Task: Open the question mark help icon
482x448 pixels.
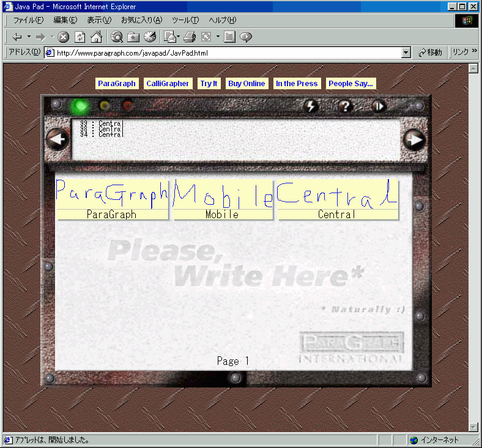Action: coord(345,106)
